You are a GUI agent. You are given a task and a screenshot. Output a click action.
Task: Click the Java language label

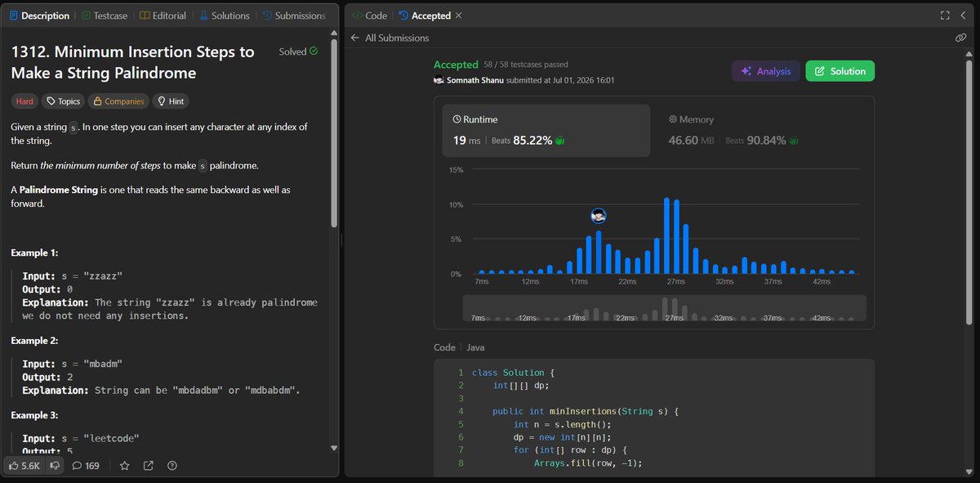475,347
